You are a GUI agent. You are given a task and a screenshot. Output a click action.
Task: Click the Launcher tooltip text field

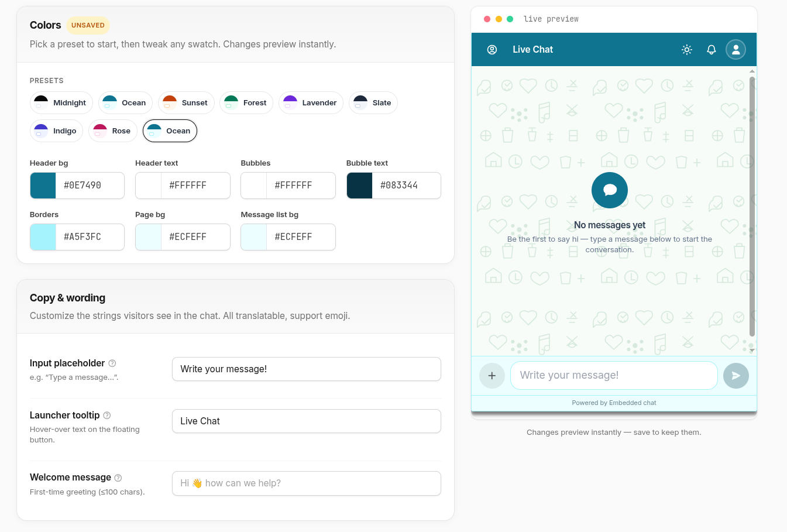(307, 421)
